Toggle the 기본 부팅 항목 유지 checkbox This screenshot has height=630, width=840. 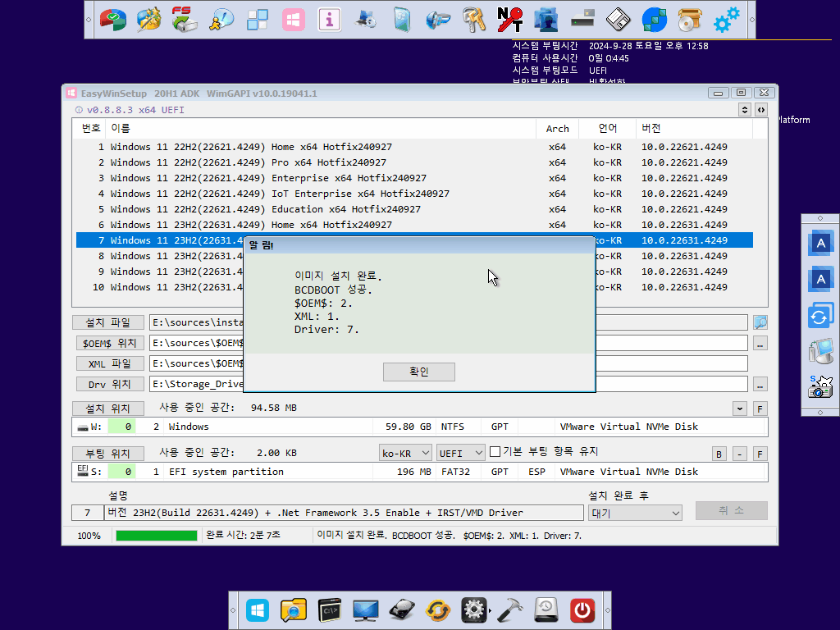(x=495, y=452)
